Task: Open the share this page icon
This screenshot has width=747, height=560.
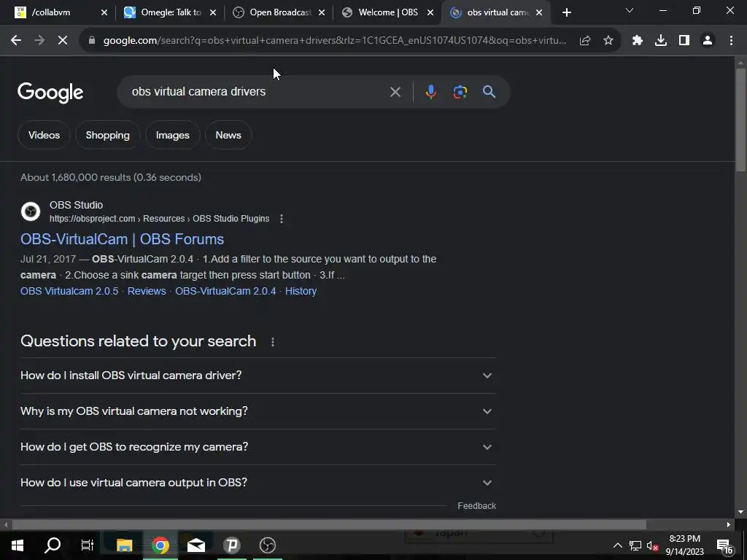Action: point(585,41)
